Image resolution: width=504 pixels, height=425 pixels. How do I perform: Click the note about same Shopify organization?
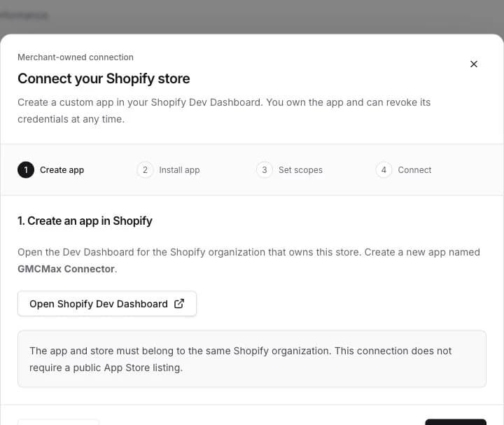[252, 358]
